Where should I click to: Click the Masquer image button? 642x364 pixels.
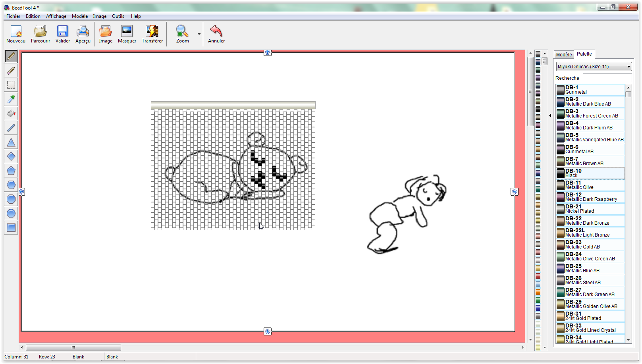click(x=127, y=34)
